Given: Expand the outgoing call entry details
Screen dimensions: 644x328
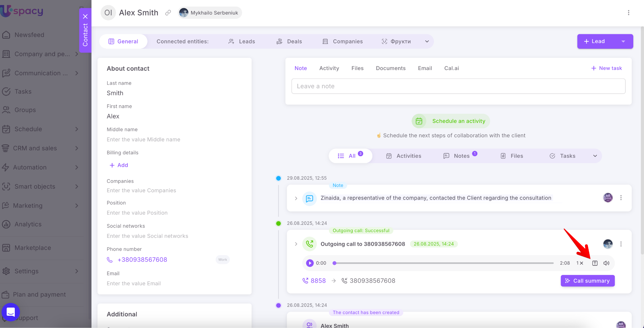Looking at the screenshot, I should click(x=296, y=244).
